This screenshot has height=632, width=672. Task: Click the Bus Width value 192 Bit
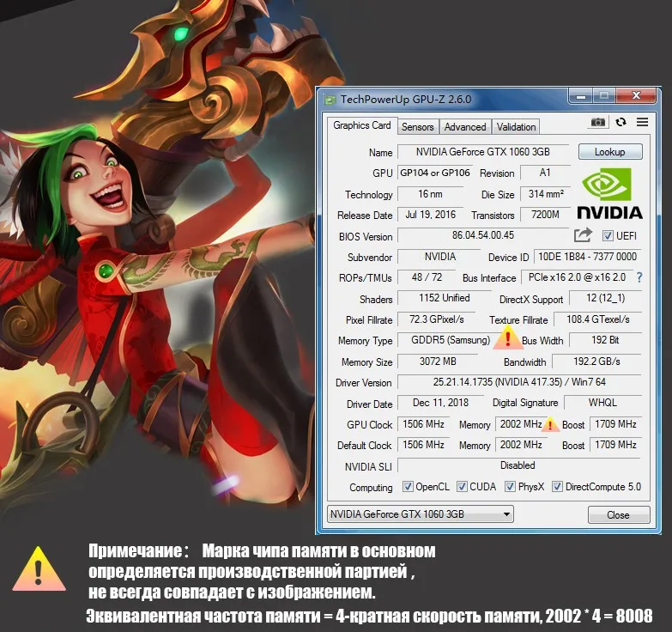(605, 339)
